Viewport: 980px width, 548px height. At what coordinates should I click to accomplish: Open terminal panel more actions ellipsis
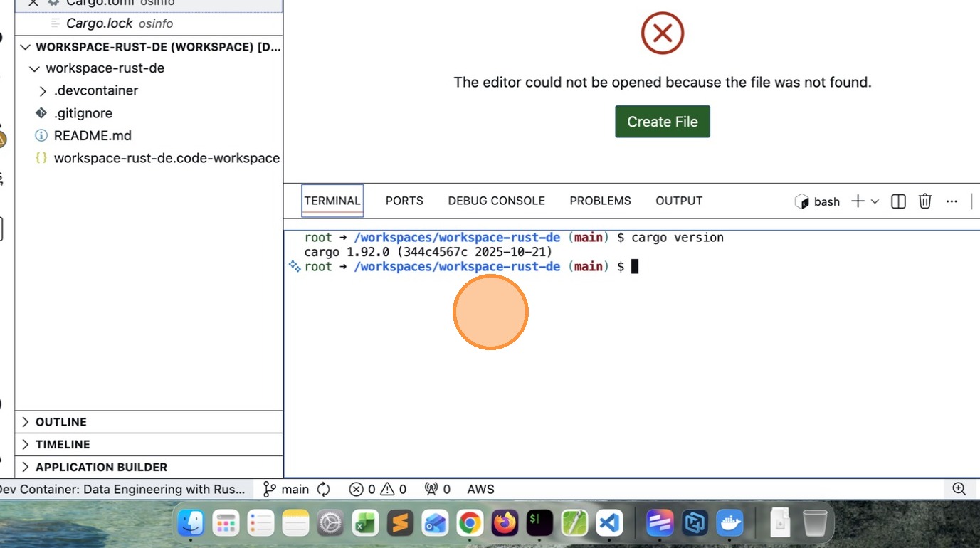[952, 201]
